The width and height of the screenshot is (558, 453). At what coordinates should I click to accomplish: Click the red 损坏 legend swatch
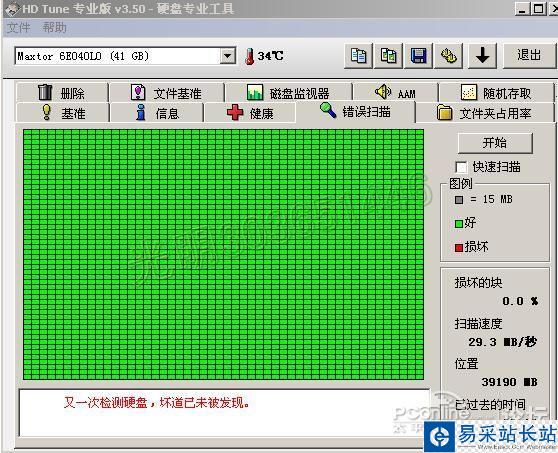pos(459,247)
